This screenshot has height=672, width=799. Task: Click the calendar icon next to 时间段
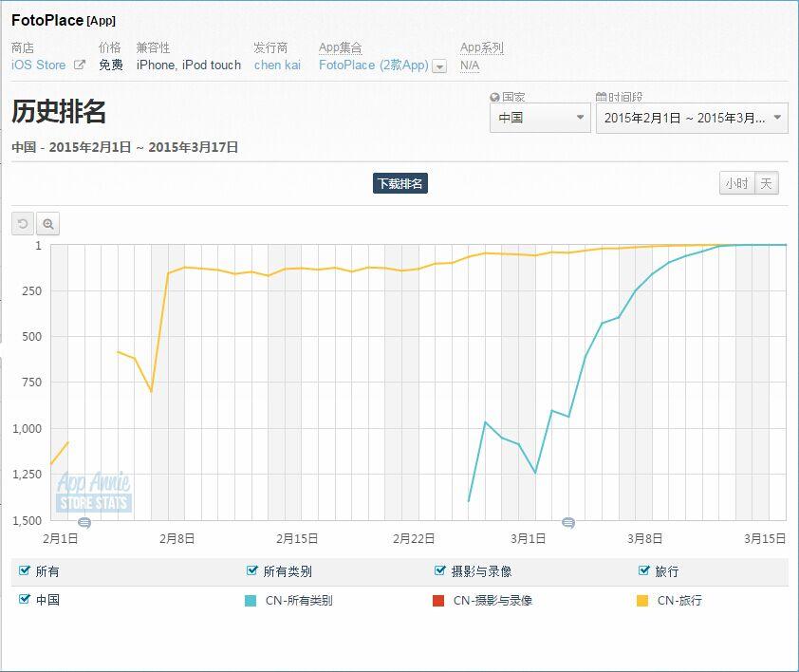602,97
